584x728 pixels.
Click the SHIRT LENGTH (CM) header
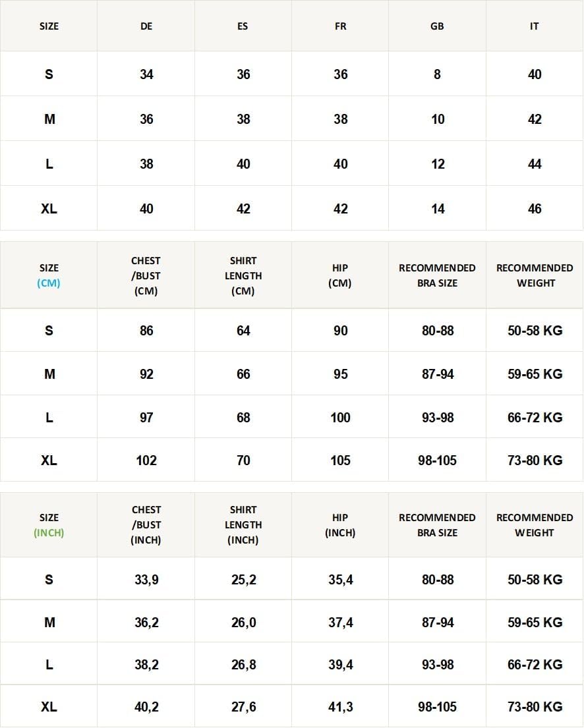(x=243, y=275)
